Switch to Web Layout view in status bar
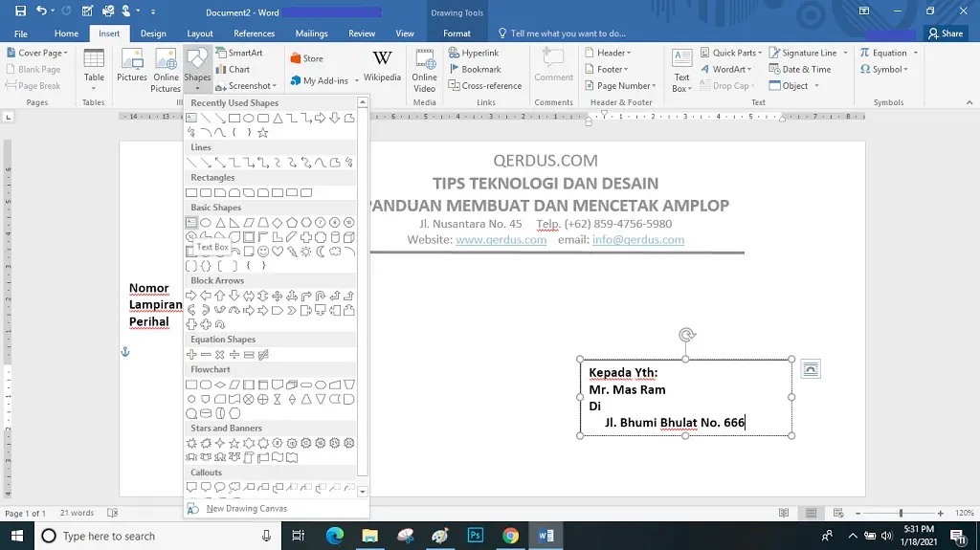 pos(838,513)
